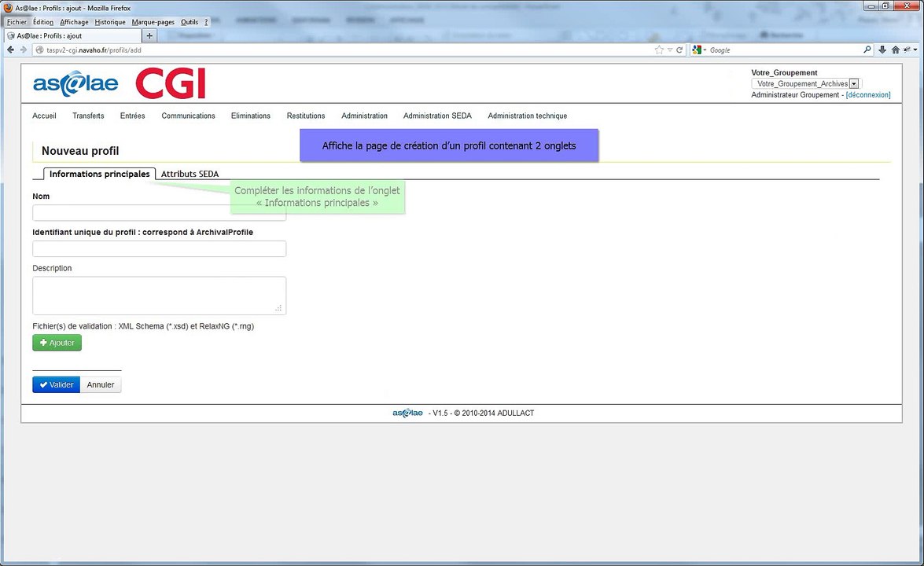Click green Ajouter button

pos(57,342)
